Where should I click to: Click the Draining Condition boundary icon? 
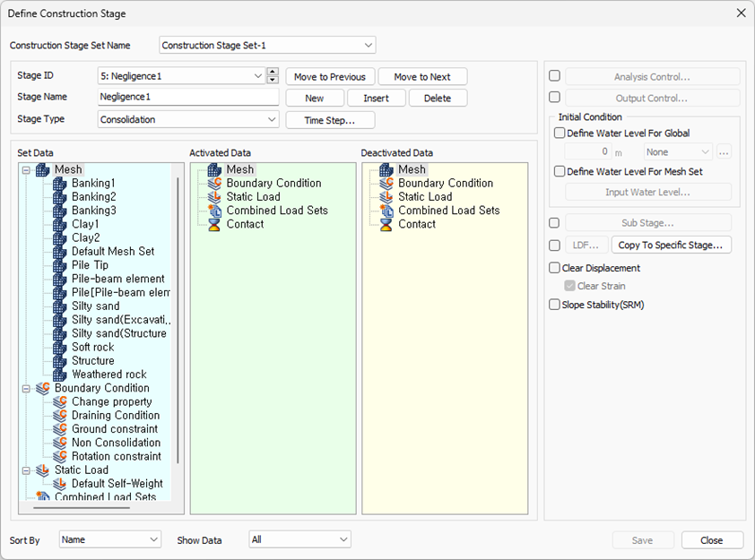pyautogui.click(x=60, y=415)
